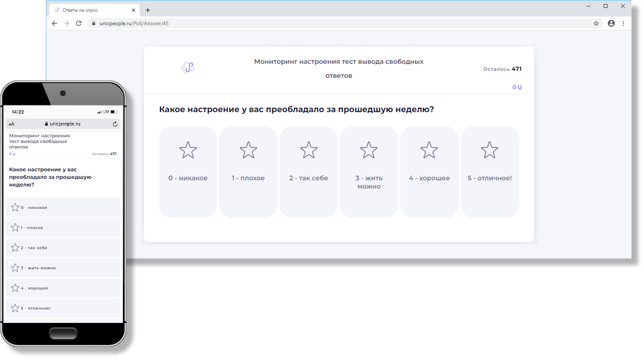Open Chrome three-dot menu
Viewport: 644px width, 359px height.
pos(623,23)
